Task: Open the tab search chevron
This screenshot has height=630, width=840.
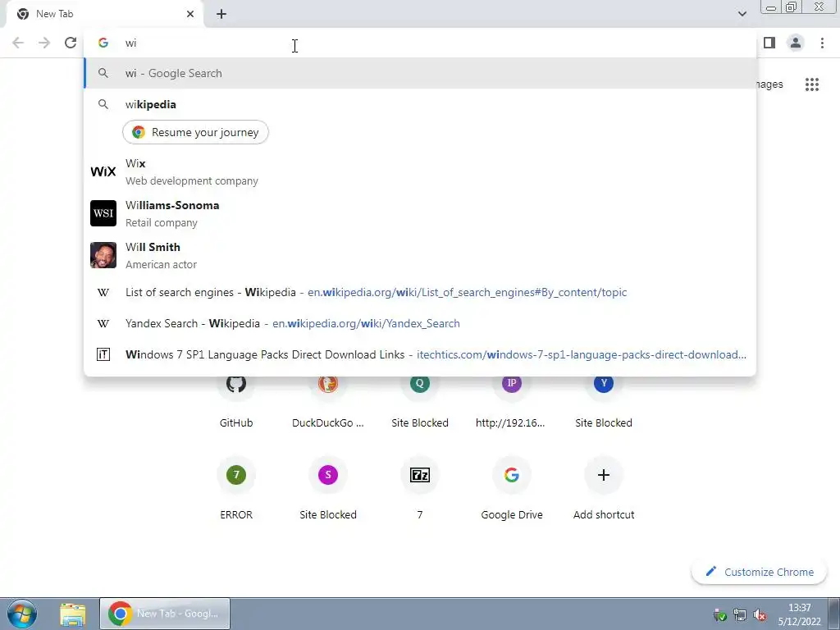Action: click(x=742, y=14)
